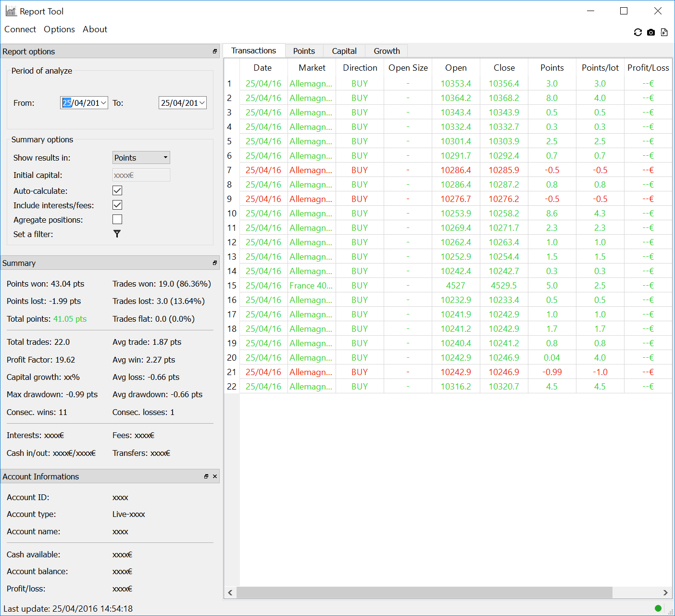The height and width of the screenshot is (616, 675).
Task: Uncheck Include interests/fees
Action: click(117, 205)
